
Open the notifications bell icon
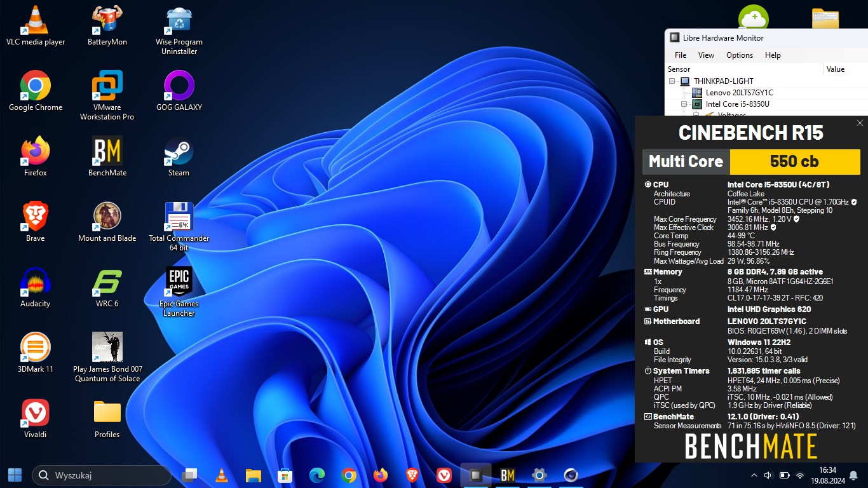(x=853, y=475)
